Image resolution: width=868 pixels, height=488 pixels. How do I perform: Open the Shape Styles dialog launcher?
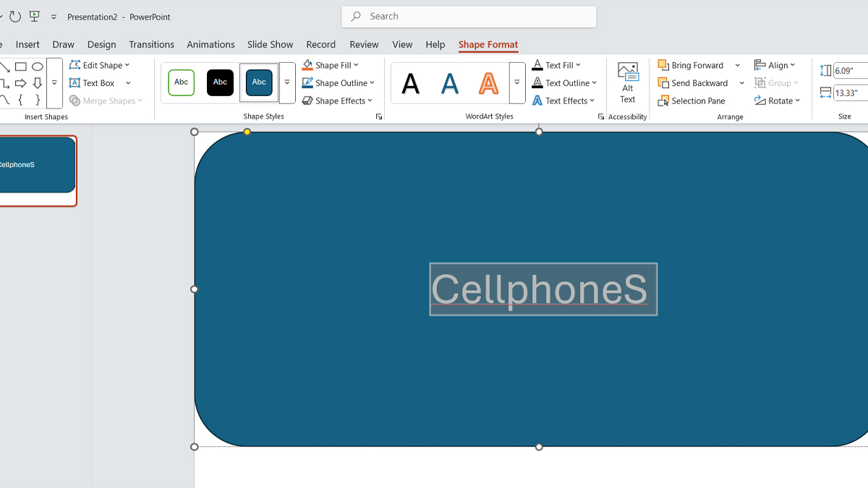coord(379,116)
